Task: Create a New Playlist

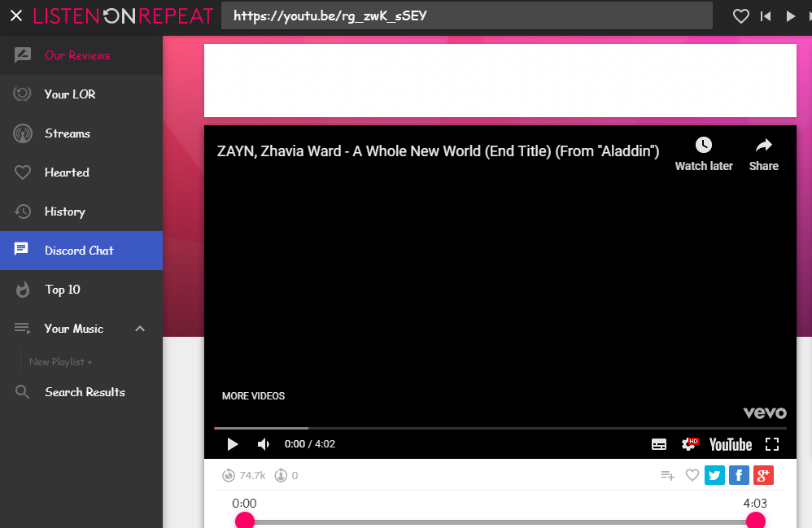Action: click(x=60, y=362)
